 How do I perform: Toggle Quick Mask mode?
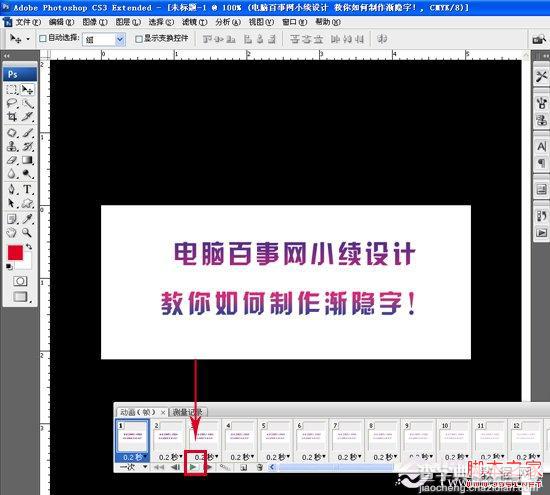click(20, 281)
